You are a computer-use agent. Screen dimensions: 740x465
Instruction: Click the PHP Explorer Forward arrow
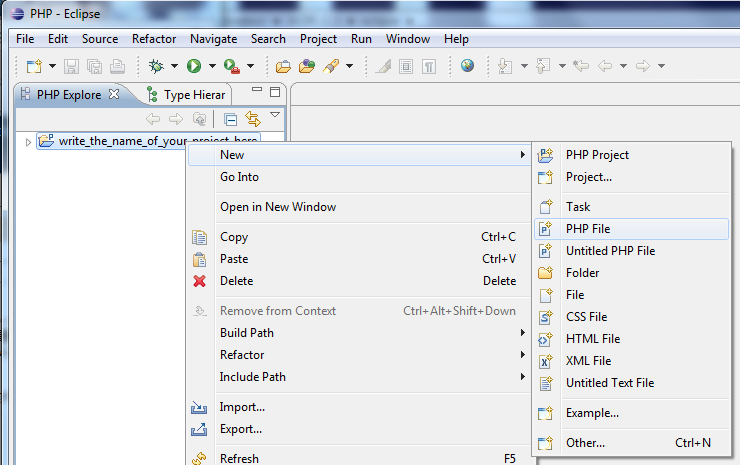[x=176, y=119]
